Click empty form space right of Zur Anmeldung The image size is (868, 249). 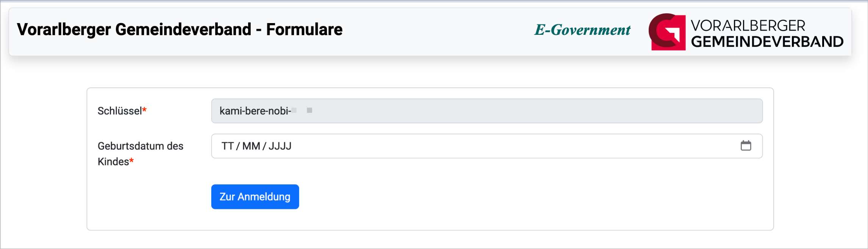coord(530,197)
